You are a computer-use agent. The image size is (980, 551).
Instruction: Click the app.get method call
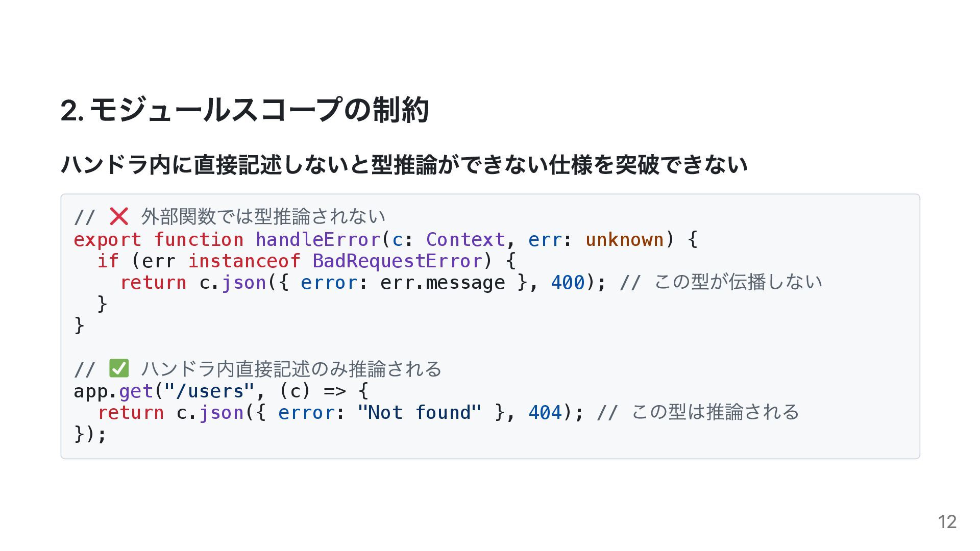pyautogui.click(x=113, y=391)
